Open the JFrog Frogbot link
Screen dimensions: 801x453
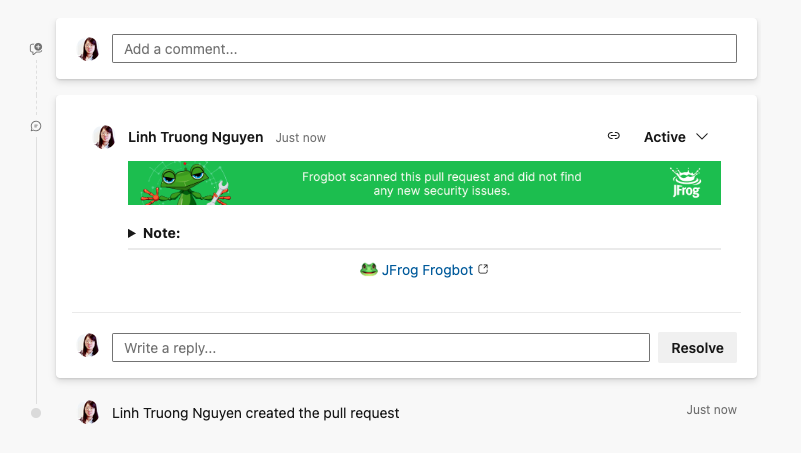[427, 270]
